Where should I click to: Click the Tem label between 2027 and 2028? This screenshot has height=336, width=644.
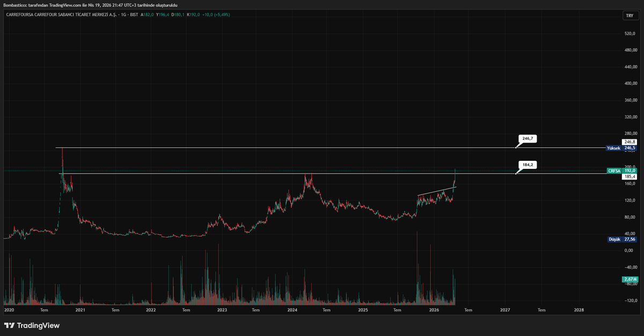click(x=542, y=310)
